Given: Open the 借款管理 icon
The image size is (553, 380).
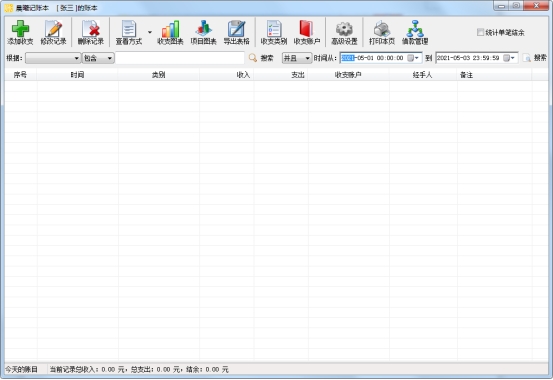Looking at the screenshot, I should pos(415,29).
